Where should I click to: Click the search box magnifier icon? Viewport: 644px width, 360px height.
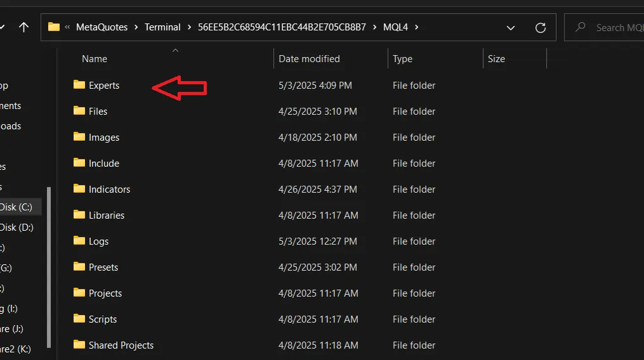581,27
